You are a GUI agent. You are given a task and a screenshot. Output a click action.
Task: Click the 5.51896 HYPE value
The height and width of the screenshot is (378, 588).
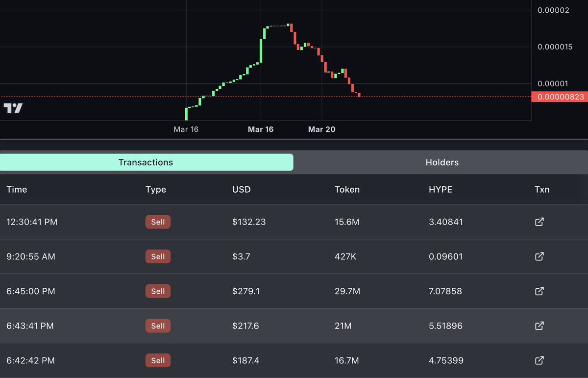pos(445,326)
